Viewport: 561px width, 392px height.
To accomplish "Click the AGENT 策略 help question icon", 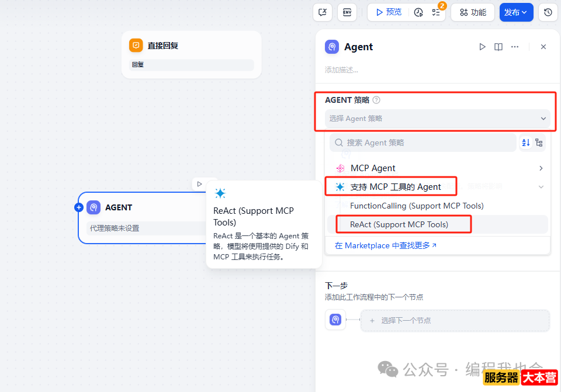I will pyautogui.click(x=376, y=100).
